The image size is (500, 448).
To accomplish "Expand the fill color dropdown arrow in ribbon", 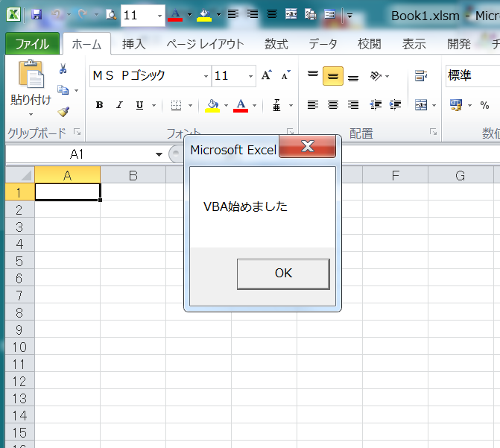I will click(226, 105).
